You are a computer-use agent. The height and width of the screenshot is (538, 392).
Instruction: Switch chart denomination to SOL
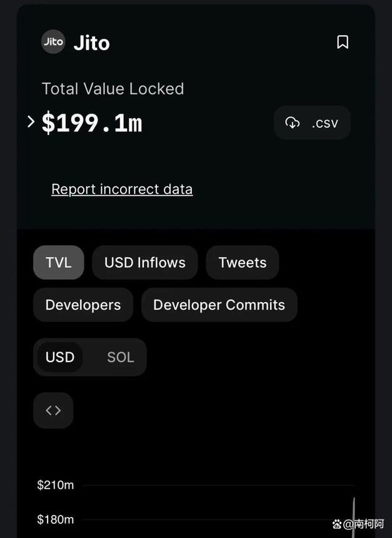(x=121, y=357)
